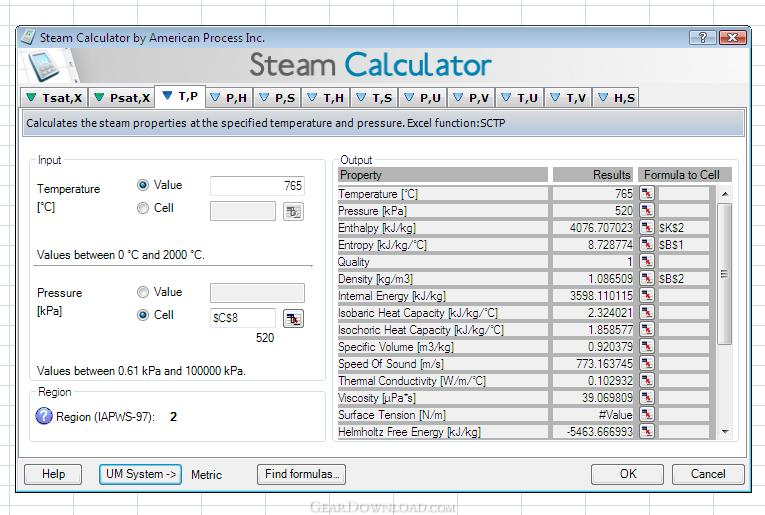Open the P,H tab
The image size is (765, 515).
229,98
